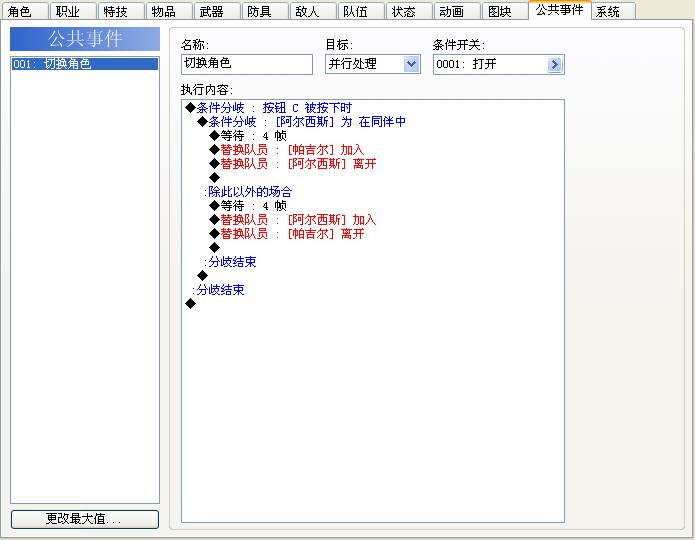Image resolution: width=695 pixels, height=540 pixels.
Task: Select the inner 分歧结束 line
Action: [x=230, y=262]
